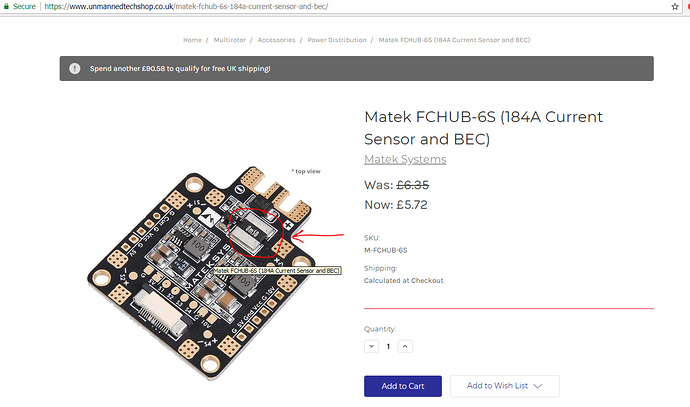Click the product title heading

pyautogui.click(x=483, y=128)
